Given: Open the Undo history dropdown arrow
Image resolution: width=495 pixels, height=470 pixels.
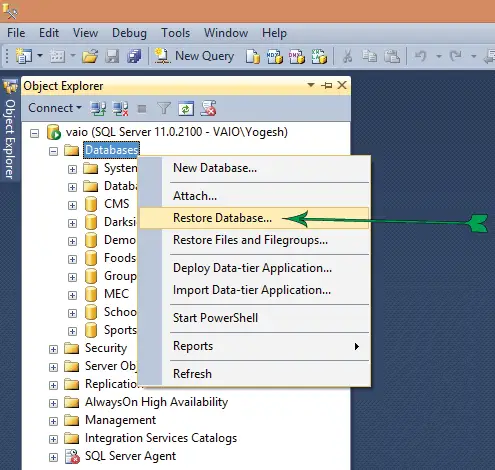Looking at the screenshot, I should [439, 56].
